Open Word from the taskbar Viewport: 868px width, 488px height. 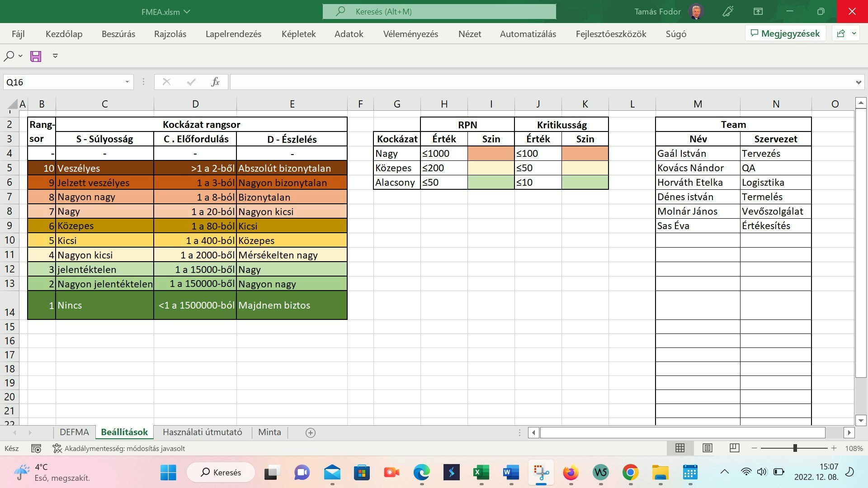(x=511, y=473)
